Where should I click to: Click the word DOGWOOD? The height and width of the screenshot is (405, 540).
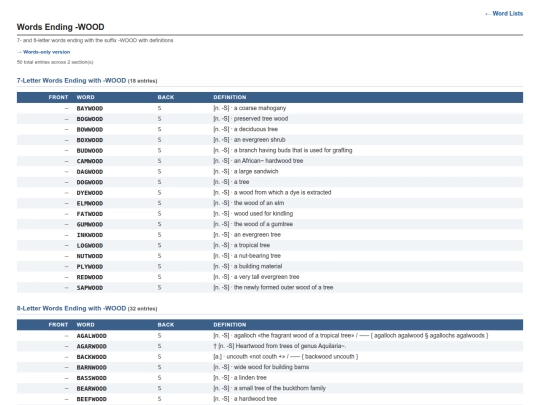coord(90,182)
